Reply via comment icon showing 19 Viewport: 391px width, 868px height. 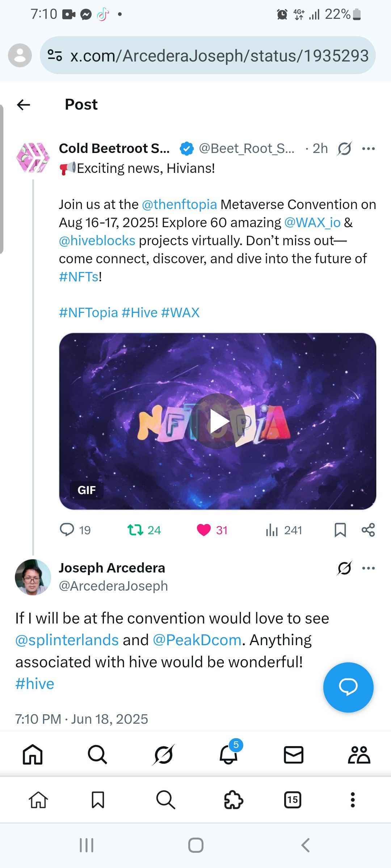click(75, 530)
